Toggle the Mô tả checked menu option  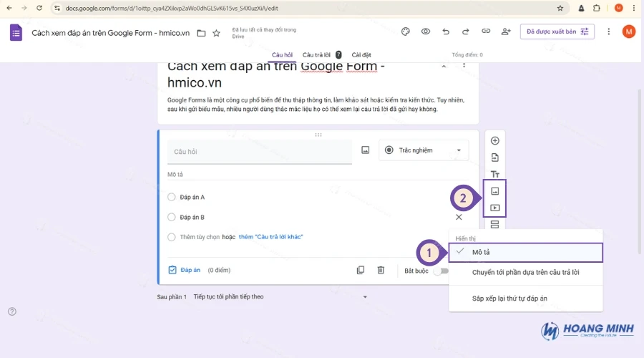pos(526,252)
